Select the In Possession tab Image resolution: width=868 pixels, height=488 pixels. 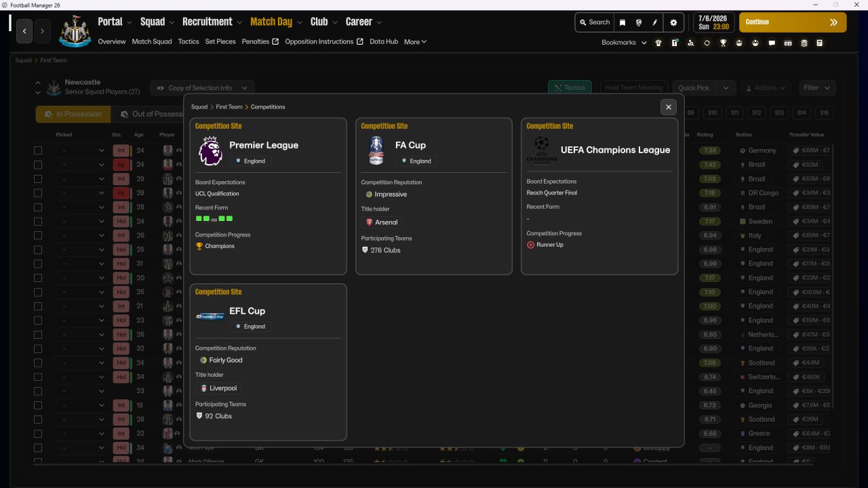point(73,114)
